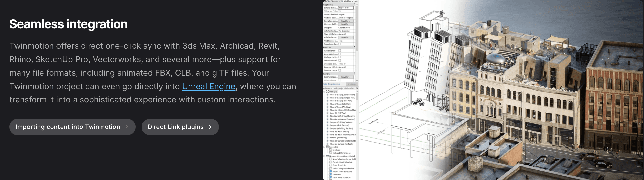Click the Vues (Fe) views icon

coord(327,92)
